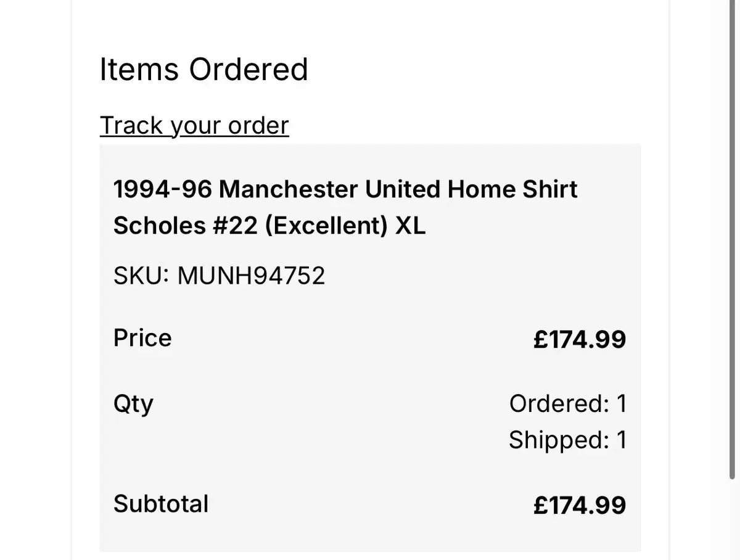Viewport: 740px width, 560px height.
Task: Click the vertical scrollbar thumb
Action: [x=733, y=239]
